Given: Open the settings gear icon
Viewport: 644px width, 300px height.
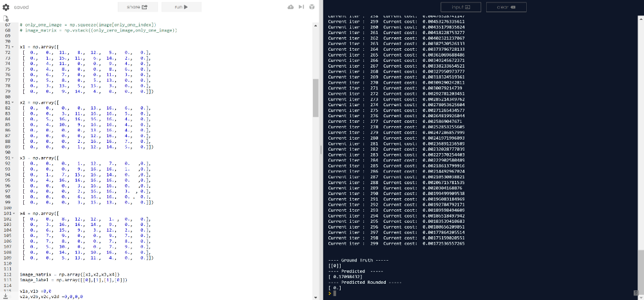Looking at the screenshot, I should coord(6,7).
